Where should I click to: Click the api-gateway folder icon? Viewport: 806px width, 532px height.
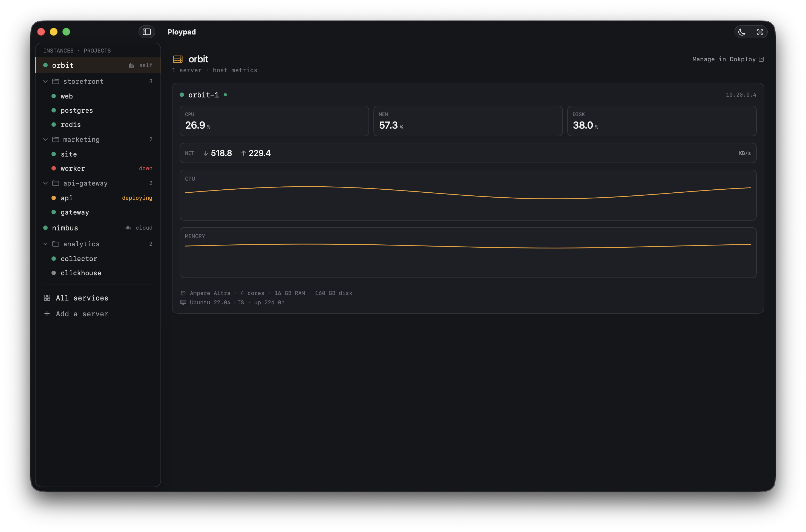tap(56, 183)
